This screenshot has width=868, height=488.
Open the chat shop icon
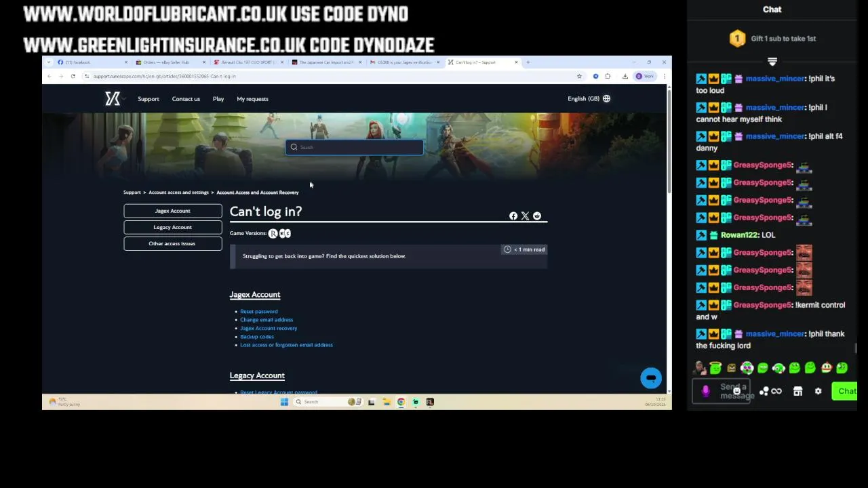tap(798, 391)
